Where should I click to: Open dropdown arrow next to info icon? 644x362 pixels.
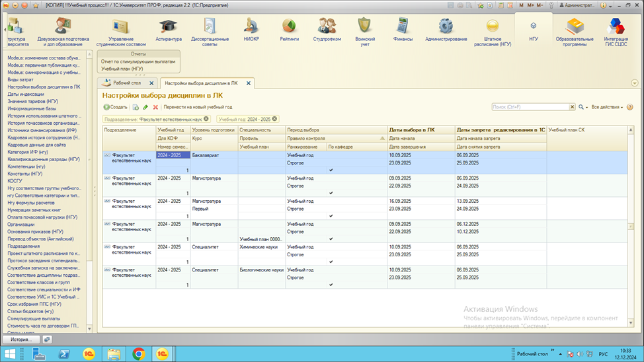[x=610, y=6]
